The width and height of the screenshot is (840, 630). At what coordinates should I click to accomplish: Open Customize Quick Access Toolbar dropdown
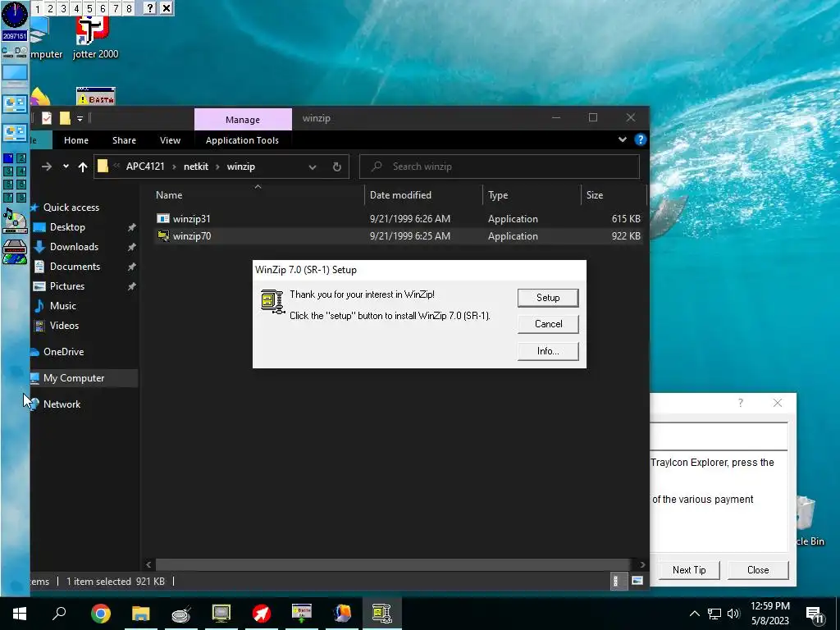(x=80, y=118)
